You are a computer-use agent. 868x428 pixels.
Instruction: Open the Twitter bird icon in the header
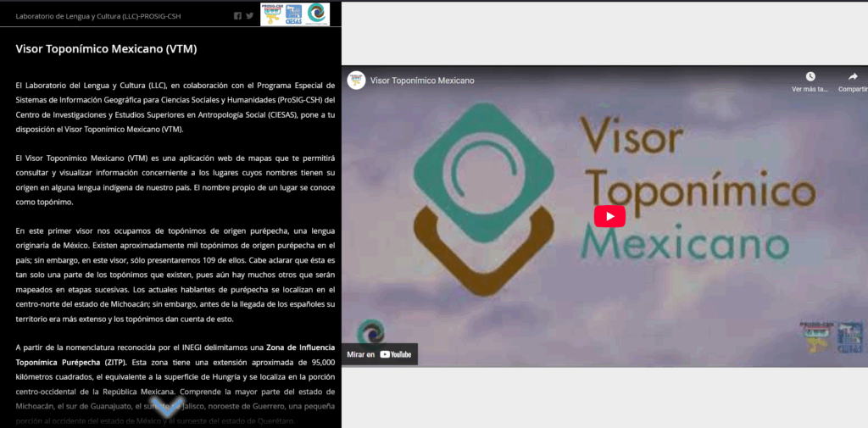[x=250, y=16]
